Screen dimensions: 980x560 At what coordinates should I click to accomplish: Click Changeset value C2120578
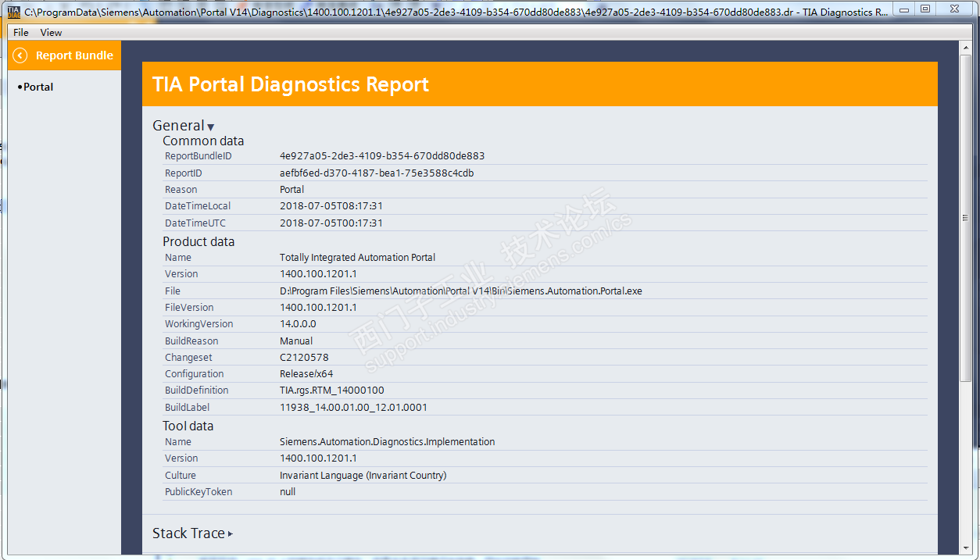tap(304, 358)
